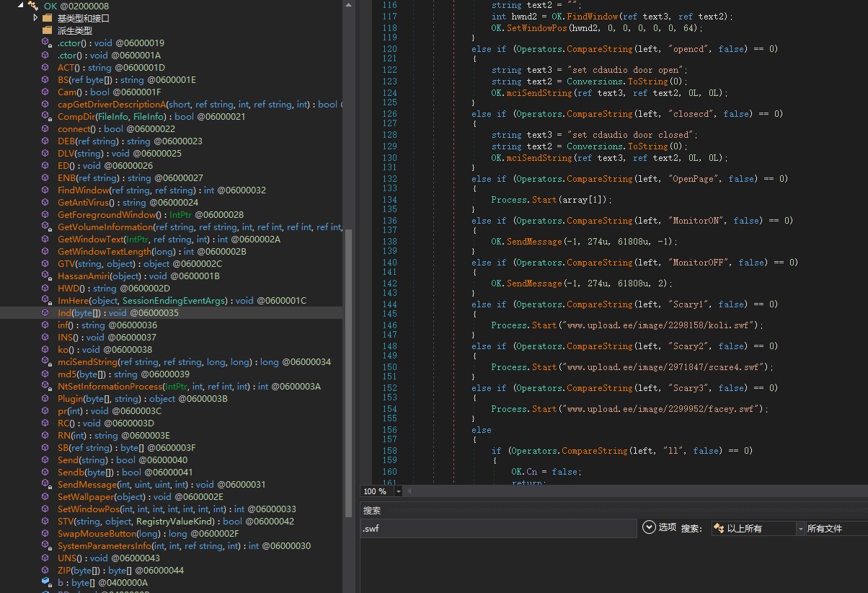868x593 pixels.
Task: Select INS() : void in the member list
Action: [x=107, y=337]
